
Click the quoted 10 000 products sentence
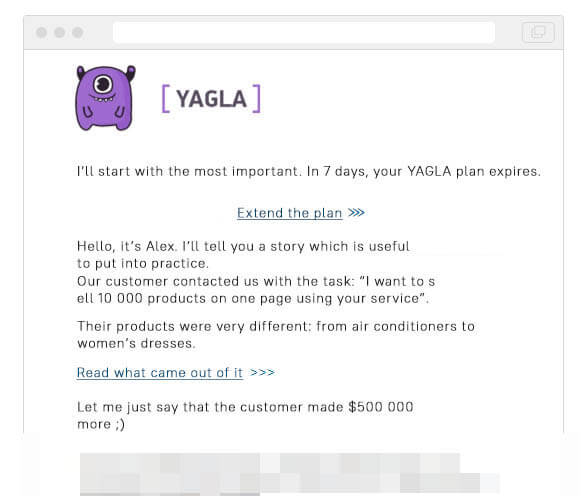(256, 290)
